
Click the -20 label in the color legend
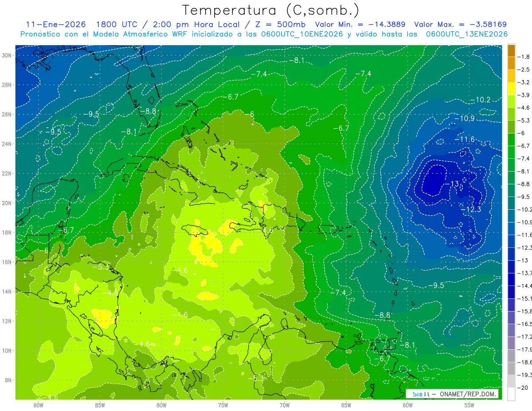[523, 388]
